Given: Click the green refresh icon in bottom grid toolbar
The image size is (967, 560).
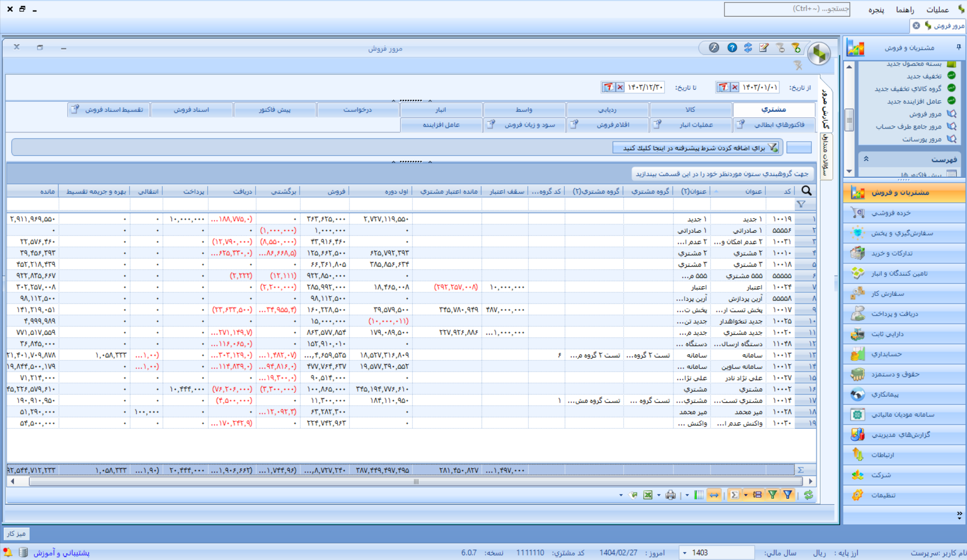Looking at the screenshot, I should pos(809,495).
